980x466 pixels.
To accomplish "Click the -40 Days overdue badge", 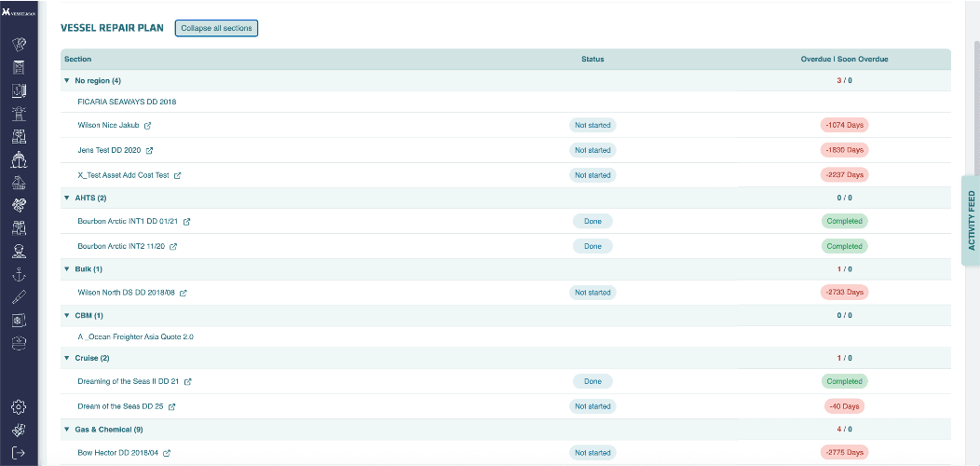I will [x=844, y=406].
